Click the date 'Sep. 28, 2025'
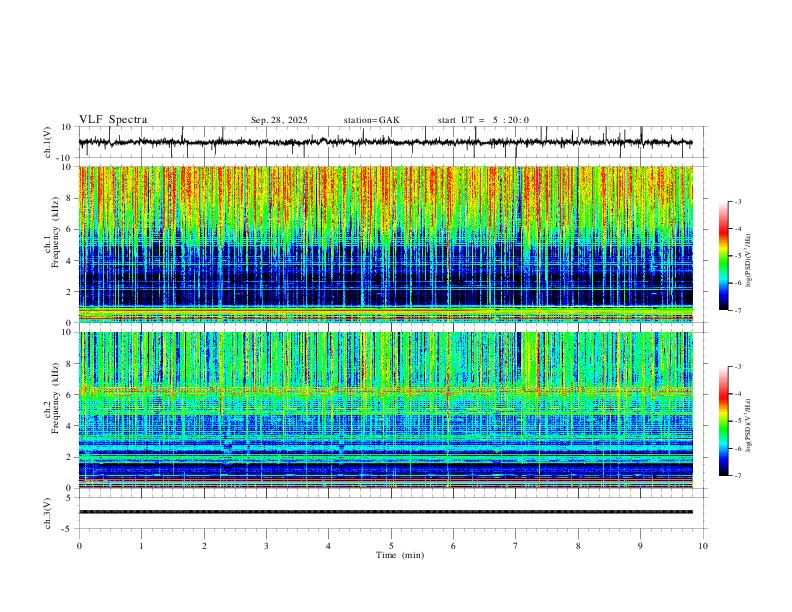The image size is (792, 612). 279,120
